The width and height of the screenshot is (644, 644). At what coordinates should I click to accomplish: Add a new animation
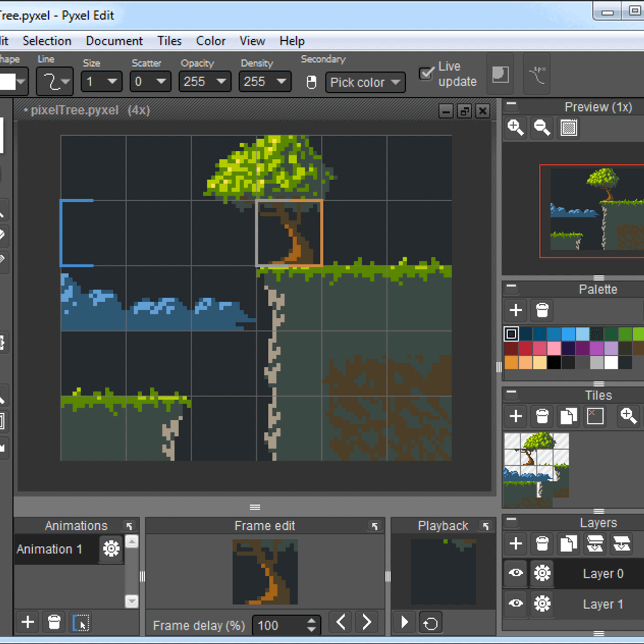click(28, 622)
